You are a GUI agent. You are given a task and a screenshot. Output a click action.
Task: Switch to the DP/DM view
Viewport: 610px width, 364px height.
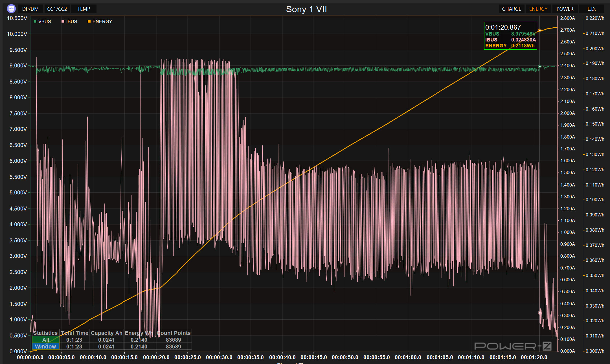(30, 9)
